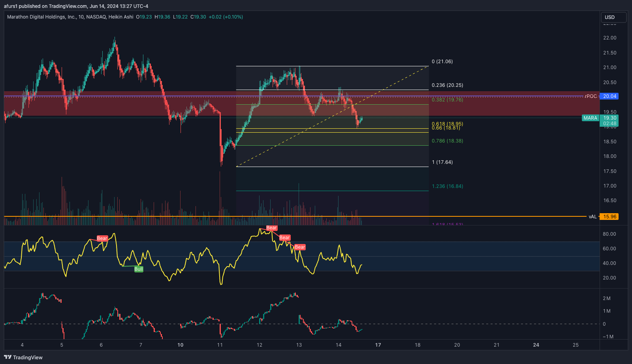Image resolution: width=632 pixels, height=364 pixels.
Task: Select the Fibonacci label 0.786 (18.38)
Action: pyautogui.click(x=448, y=141)
